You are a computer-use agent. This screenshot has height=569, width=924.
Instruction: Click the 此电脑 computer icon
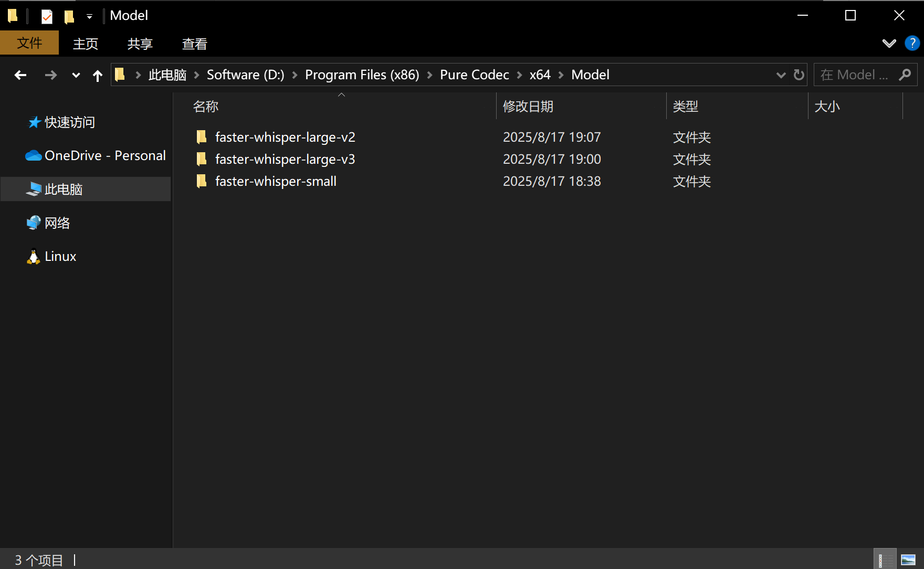click(34, 189)
